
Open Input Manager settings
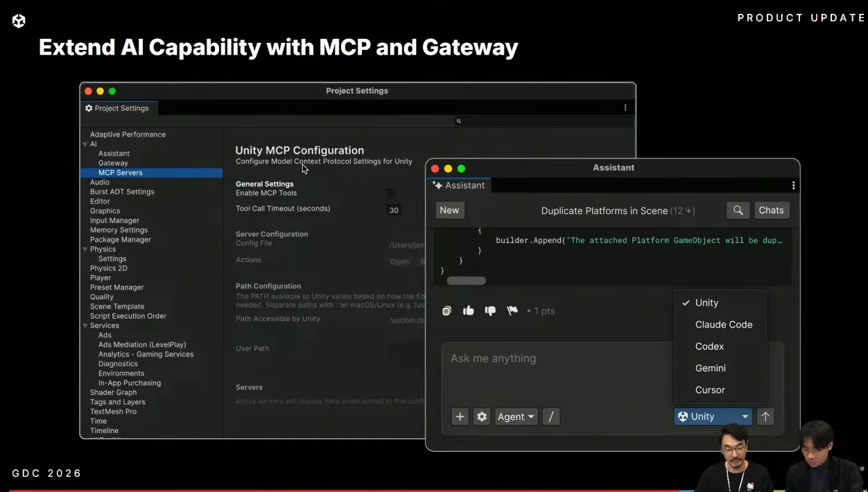114,220
